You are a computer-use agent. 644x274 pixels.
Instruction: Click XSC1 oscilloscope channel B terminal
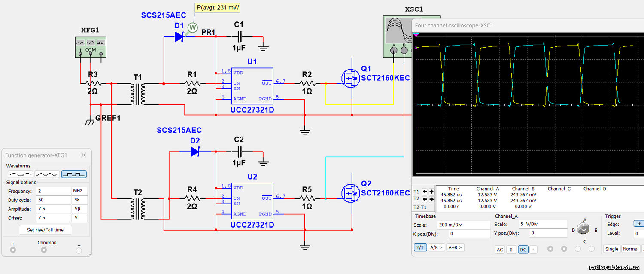[x=404, y=50]
